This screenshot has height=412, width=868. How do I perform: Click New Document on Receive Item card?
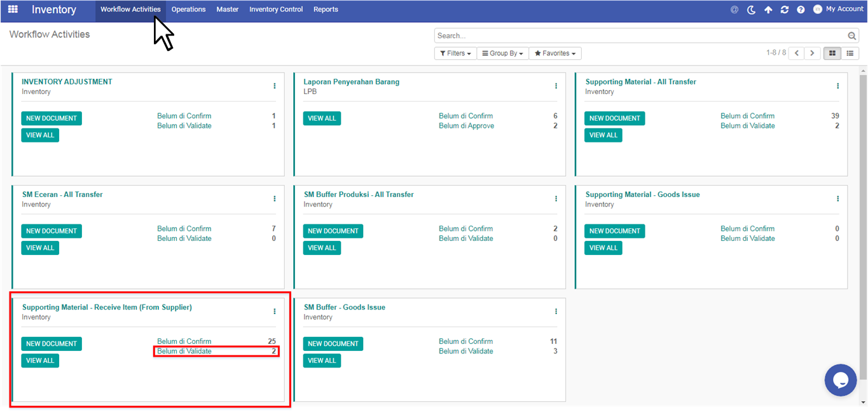(x=52, y=344)
